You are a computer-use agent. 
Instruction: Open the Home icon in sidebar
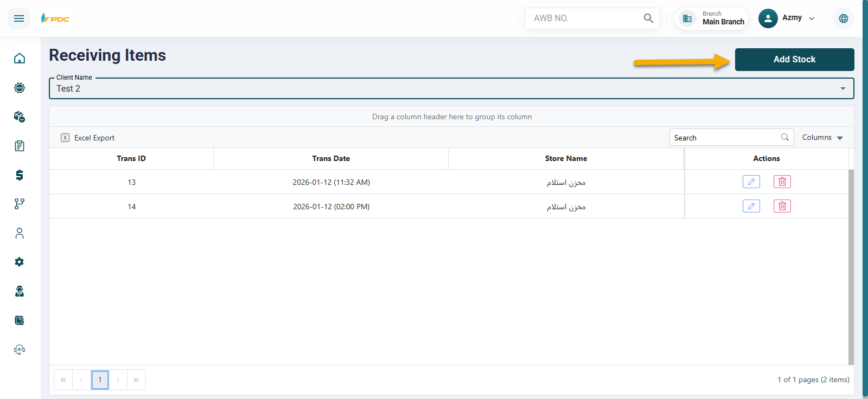pyautogui.click(x=20, y=58)
